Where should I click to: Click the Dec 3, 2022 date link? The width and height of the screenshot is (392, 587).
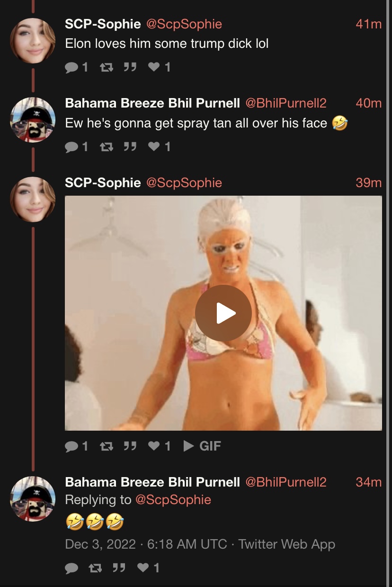[x=100, y=544]
